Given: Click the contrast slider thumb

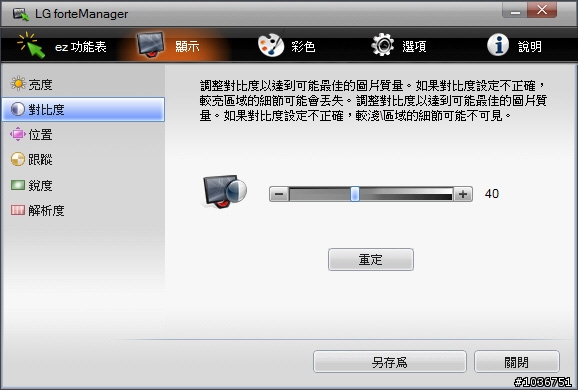Looking at the screenshot, I should [355, 194].
